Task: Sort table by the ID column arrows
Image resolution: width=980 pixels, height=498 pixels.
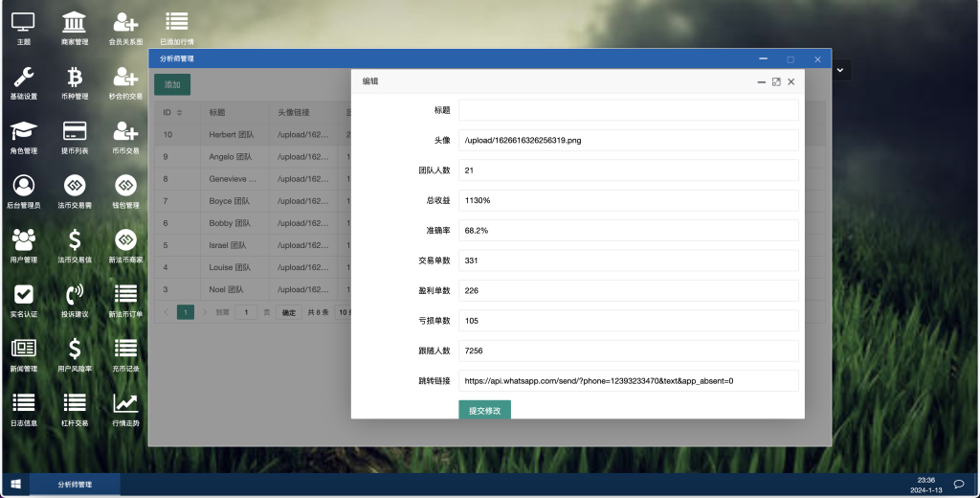Action: (x=179, y=113)
